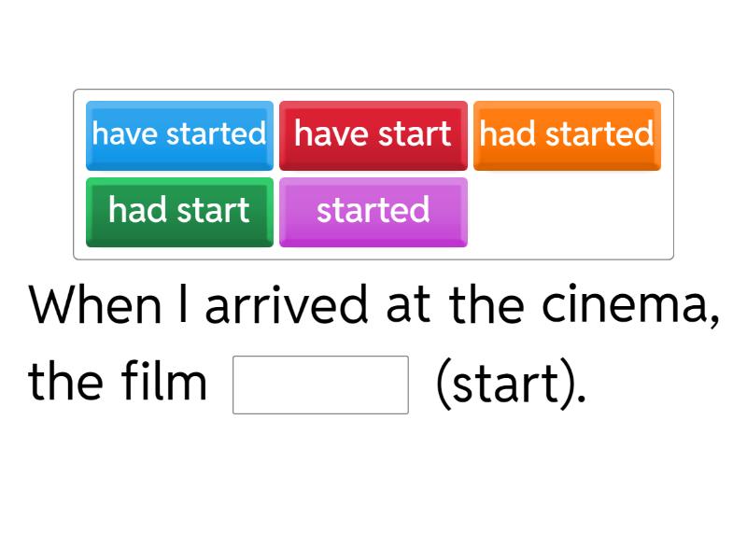The width and height of the screenshot is (747, 560).
Task: Choose the orange word tile
Action: tap(567, 134)
